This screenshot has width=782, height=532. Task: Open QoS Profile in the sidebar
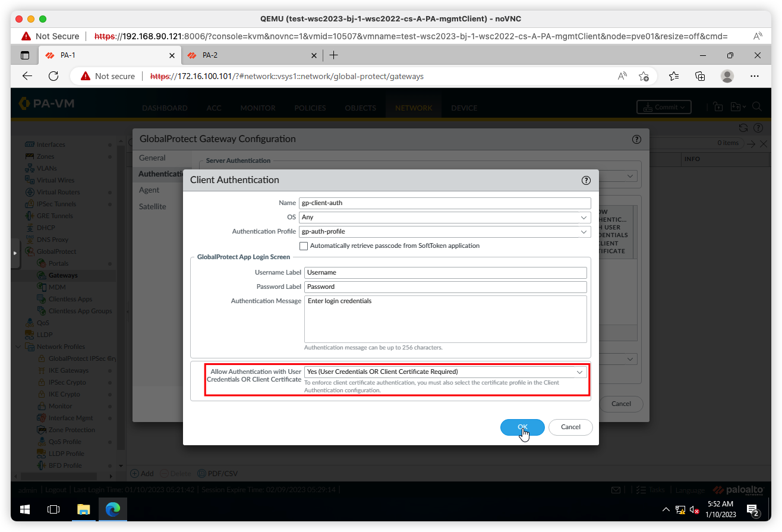tap(65, 442)
